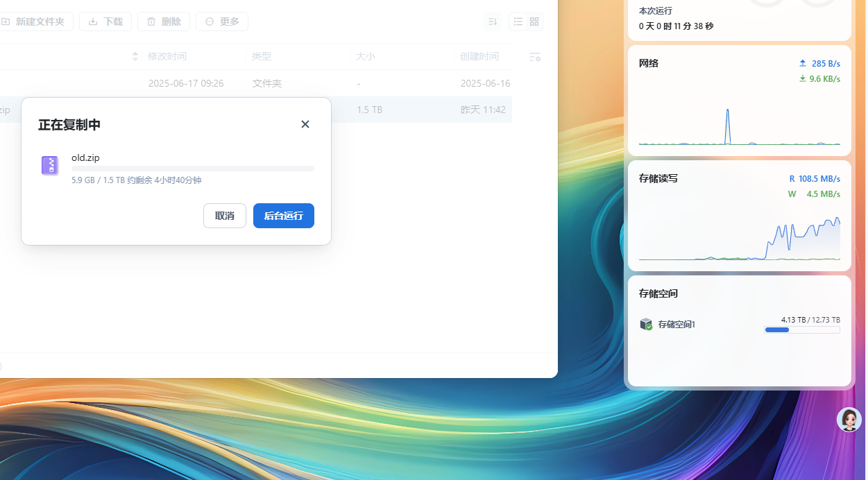This screenshot has width=868, height=480.
Task: Click the download speed arrow icon
Action: pos(803,79)
